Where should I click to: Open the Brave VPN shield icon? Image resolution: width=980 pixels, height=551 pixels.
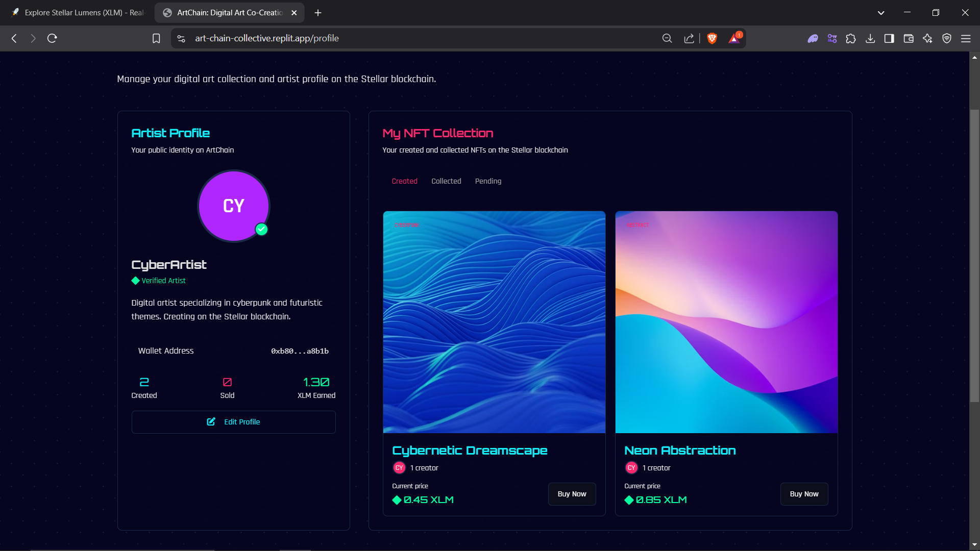tap(947, 38)
